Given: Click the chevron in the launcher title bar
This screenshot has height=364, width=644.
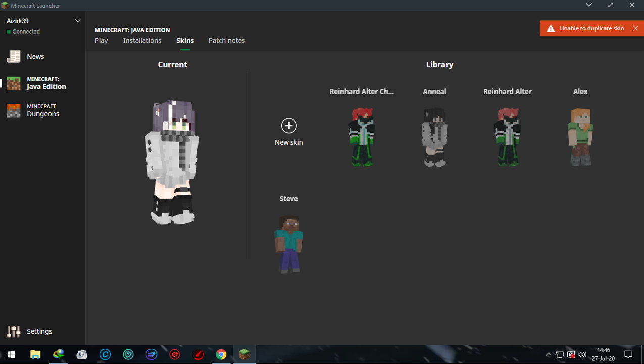Looking at the screenshot, I should (589, 5).
